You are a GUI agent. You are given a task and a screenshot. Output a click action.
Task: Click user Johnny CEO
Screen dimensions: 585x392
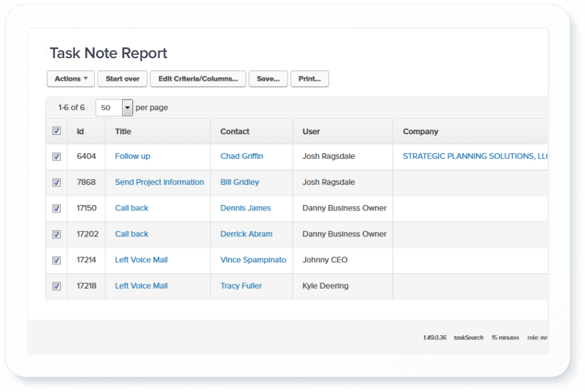[x=325, y=260]
